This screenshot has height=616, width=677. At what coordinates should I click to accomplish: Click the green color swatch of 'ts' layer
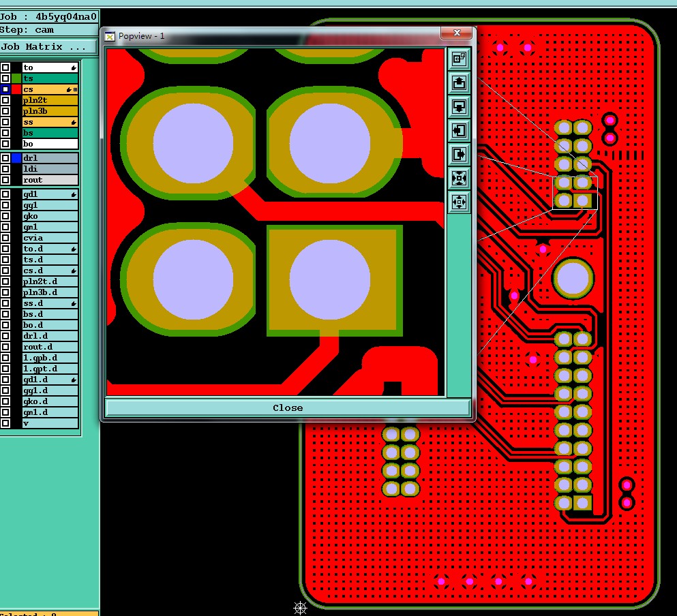(16, 78)
